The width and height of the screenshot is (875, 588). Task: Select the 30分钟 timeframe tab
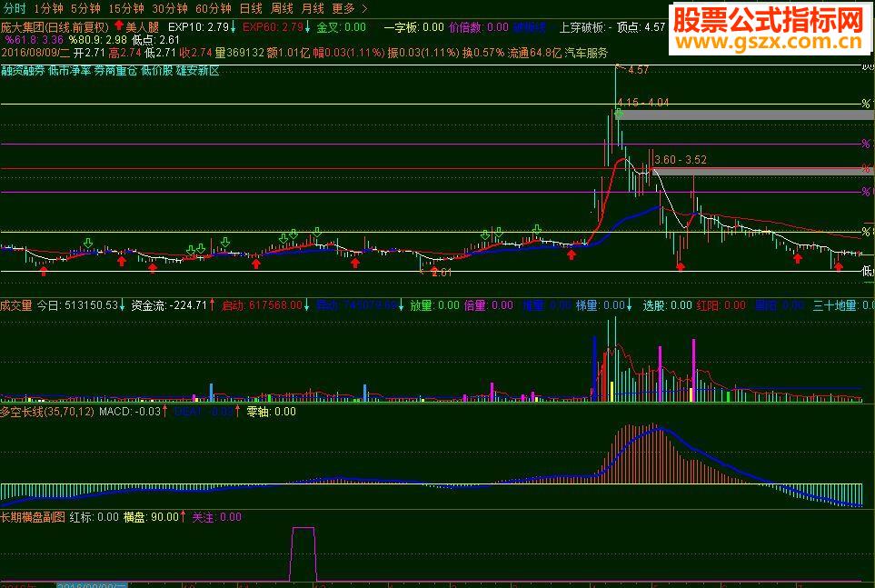click(170, 8)
